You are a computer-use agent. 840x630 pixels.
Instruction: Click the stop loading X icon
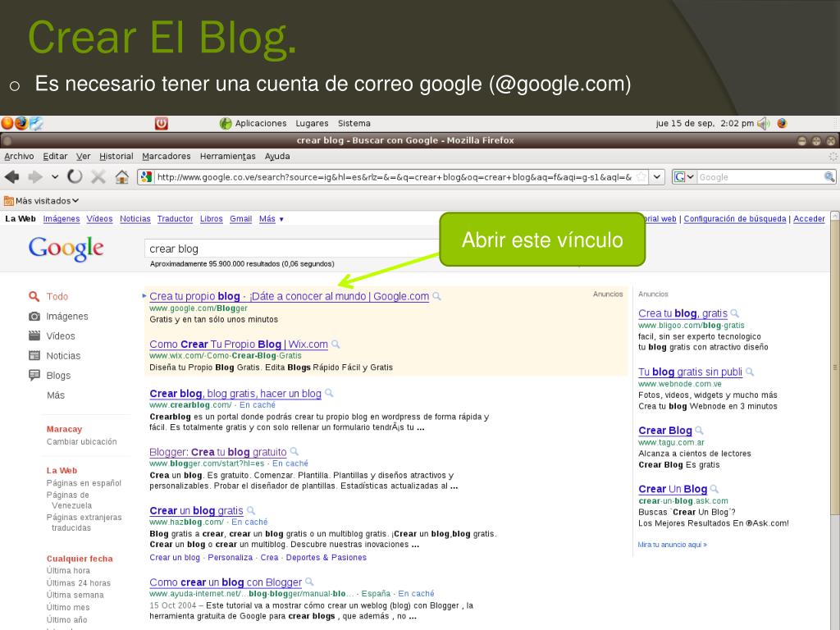coord(98,177)
